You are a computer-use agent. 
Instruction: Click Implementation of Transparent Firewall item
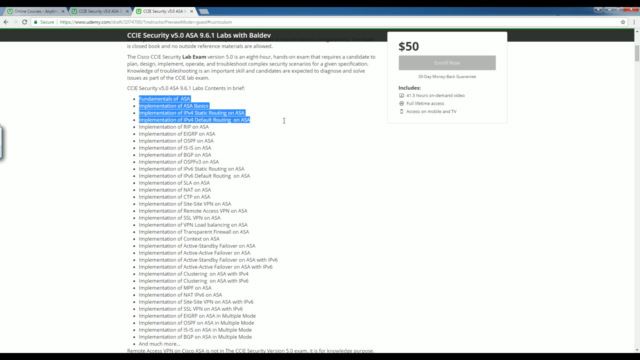click(x=194, y=232)
